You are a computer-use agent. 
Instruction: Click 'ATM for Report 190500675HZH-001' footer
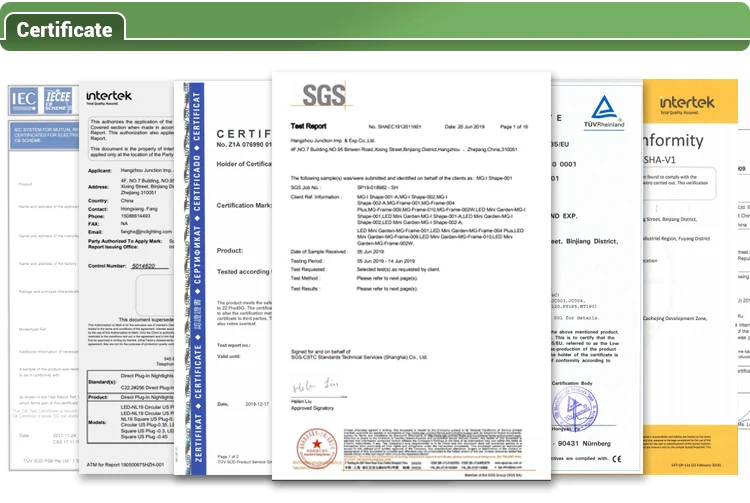tap(125, 464)
